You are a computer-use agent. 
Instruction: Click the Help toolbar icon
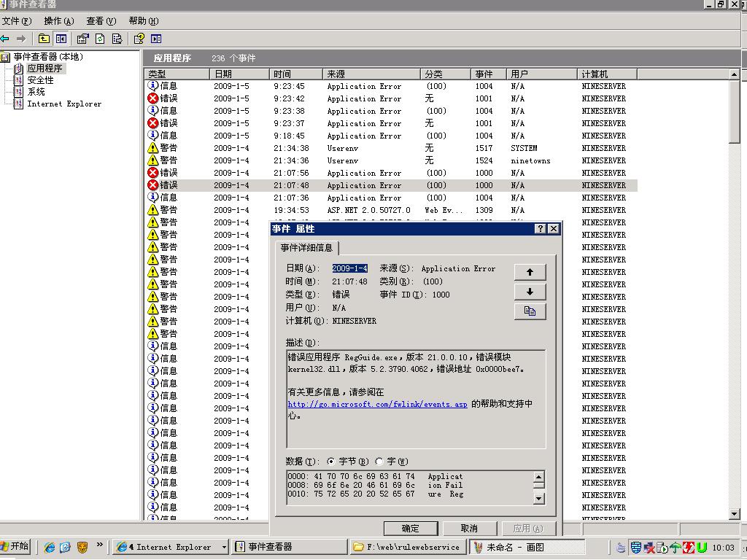click(139, 39)
